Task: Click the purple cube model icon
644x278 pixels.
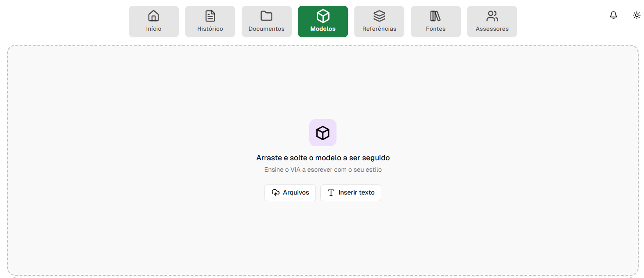Action: pyautogui.click(x=323, y=133)
